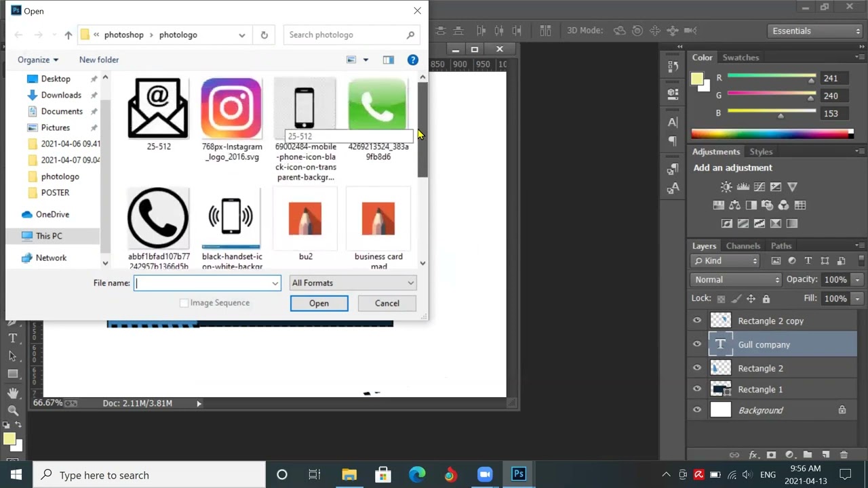The height and width of the screenshot is (488, 868).
Task: Switch to the Paths tab
Action: click(x=781, y=246)
